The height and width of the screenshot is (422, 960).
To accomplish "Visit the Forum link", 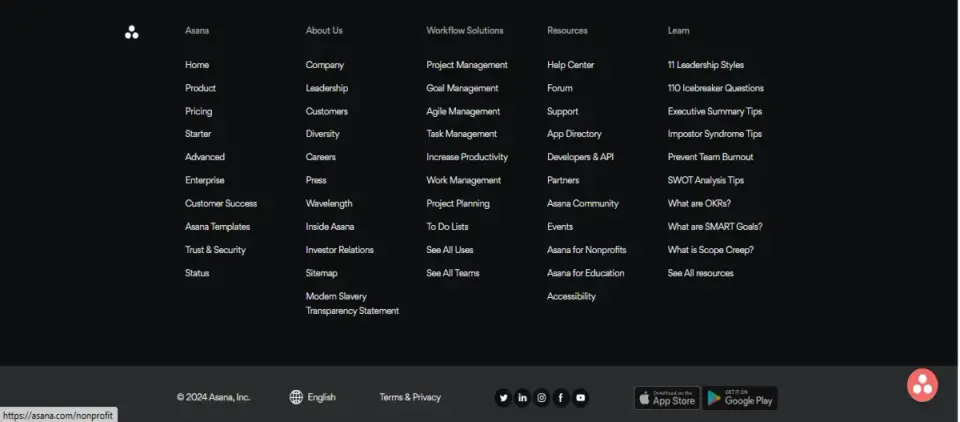I will [x=560, y=88].
